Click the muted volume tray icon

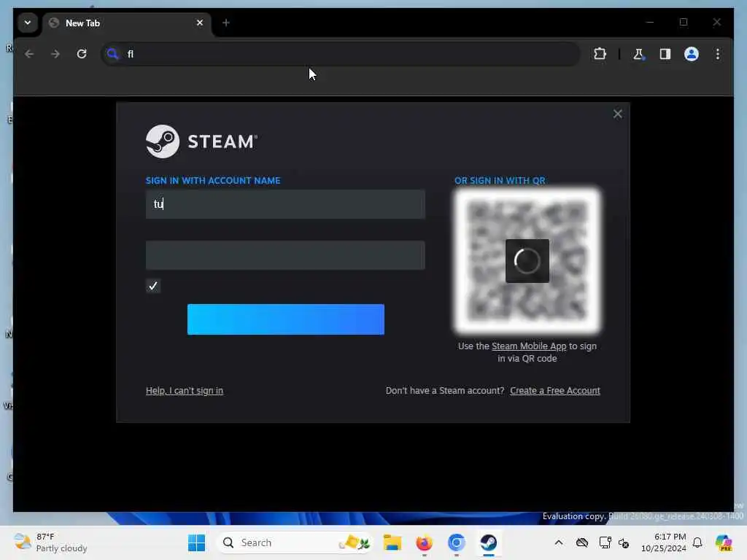[x=624, y=542]
